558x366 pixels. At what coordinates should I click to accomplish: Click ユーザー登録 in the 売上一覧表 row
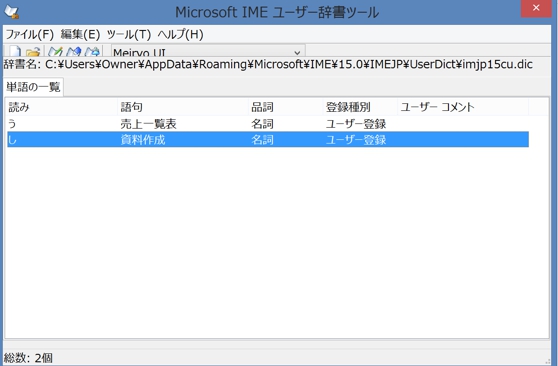coord(356,124)
